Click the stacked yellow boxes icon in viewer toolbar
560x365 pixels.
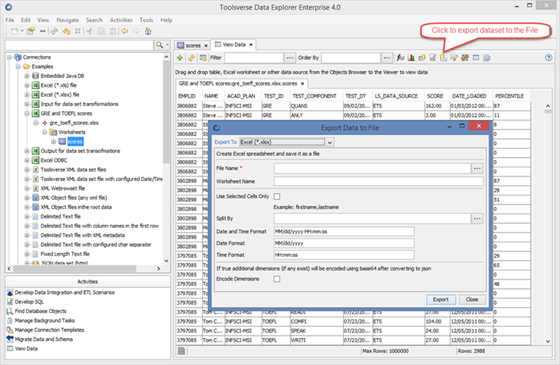(422, 58)
